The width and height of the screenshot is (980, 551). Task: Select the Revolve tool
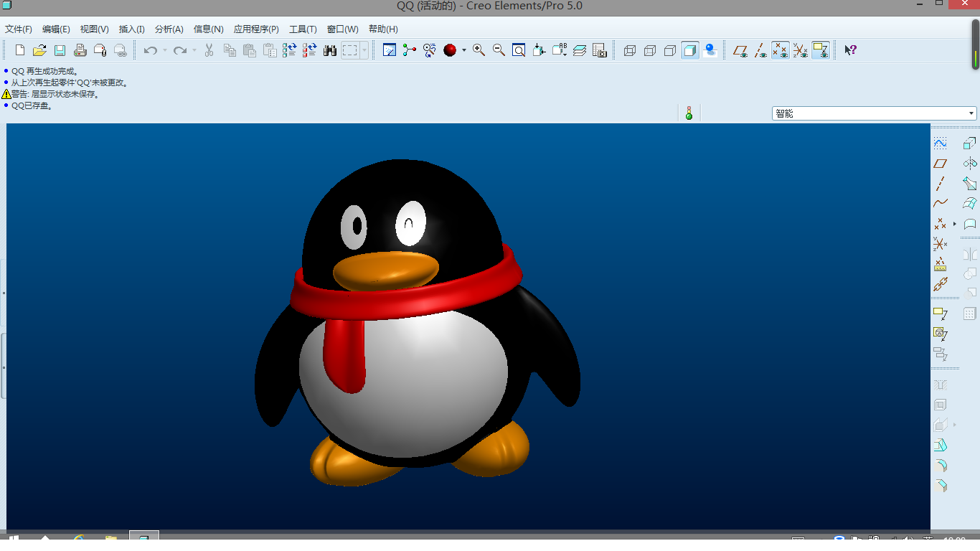(970, 164)
